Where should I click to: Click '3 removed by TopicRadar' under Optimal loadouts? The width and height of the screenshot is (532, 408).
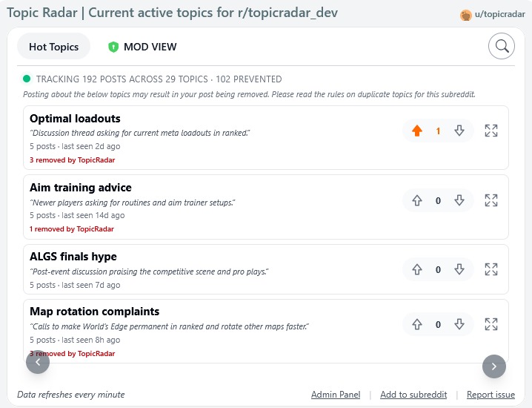point(73,160)
